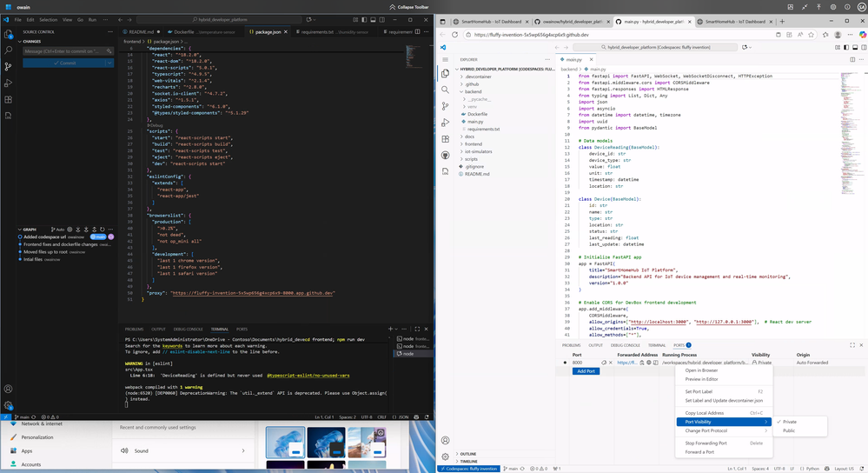The image size is (868, 473).
Task: Select Private port visibility option
Action: click(x=790, y=422)
